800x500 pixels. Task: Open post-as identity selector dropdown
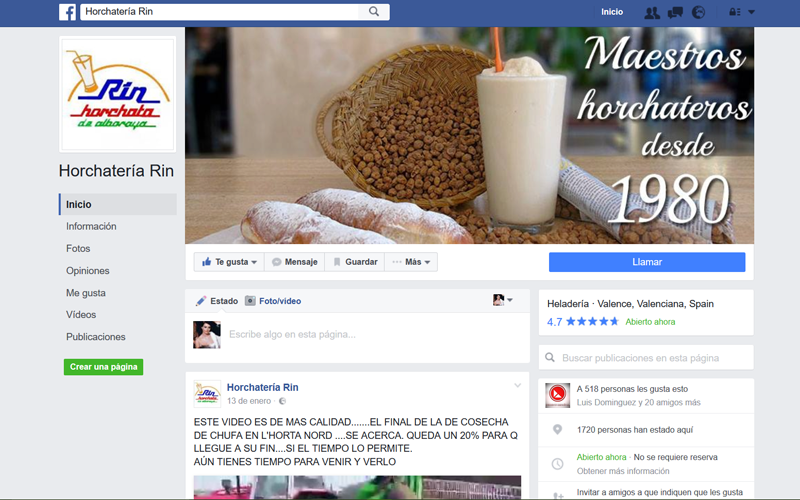tap(503, 300)
